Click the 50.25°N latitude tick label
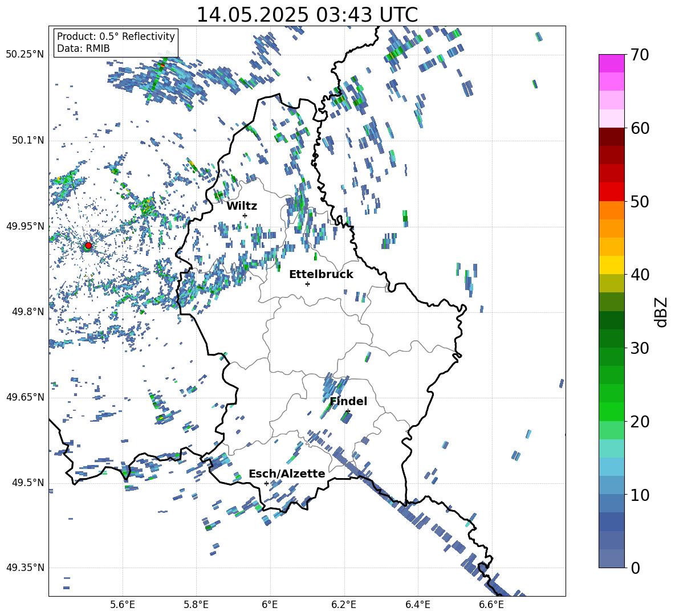This screenshot has width=675, height=616. coord(25,55)
